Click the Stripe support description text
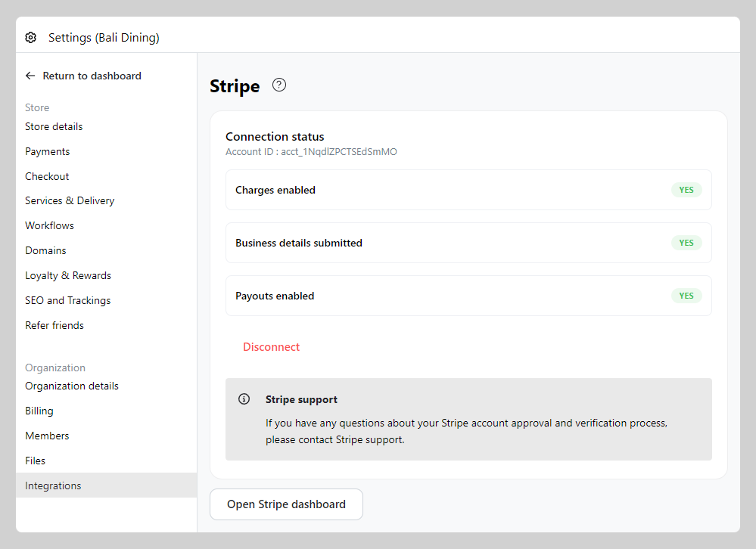756x549 pixels. click(x=466, y=432)
